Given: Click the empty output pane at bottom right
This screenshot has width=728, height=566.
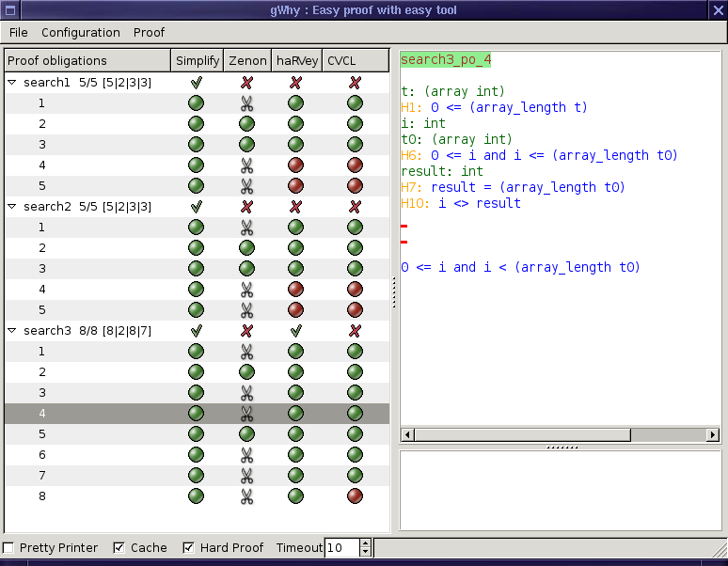Looking at the screenshot, I should pyautogui.click(x=561, y=490).
